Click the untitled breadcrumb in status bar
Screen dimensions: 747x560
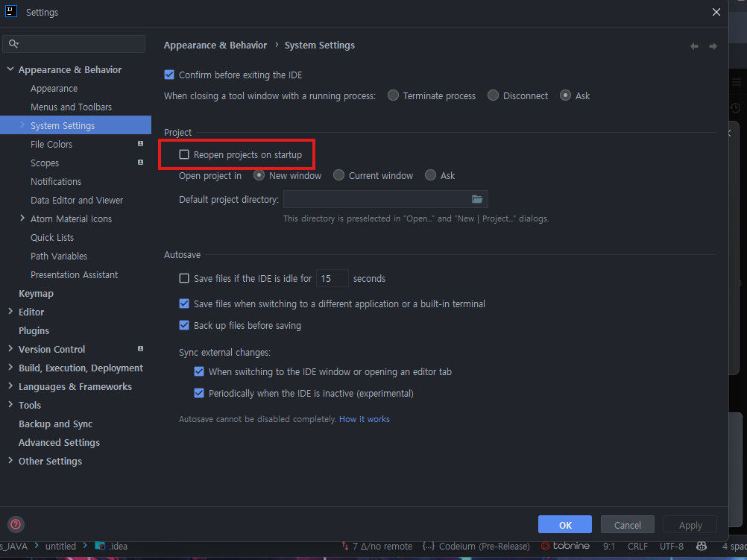(x=60, y=546)
